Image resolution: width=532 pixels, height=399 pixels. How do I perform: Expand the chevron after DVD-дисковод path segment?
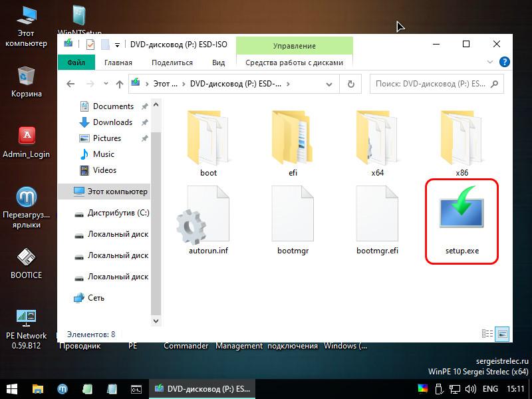[x=288, y=84]
